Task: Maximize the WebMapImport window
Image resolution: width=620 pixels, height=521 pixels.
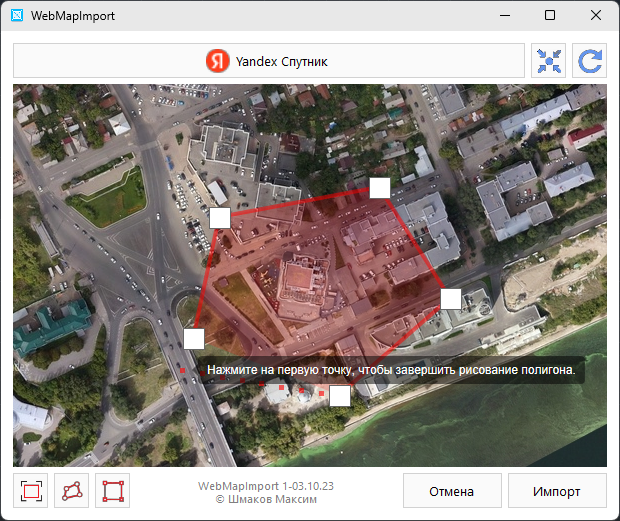Action: point(549,16)
